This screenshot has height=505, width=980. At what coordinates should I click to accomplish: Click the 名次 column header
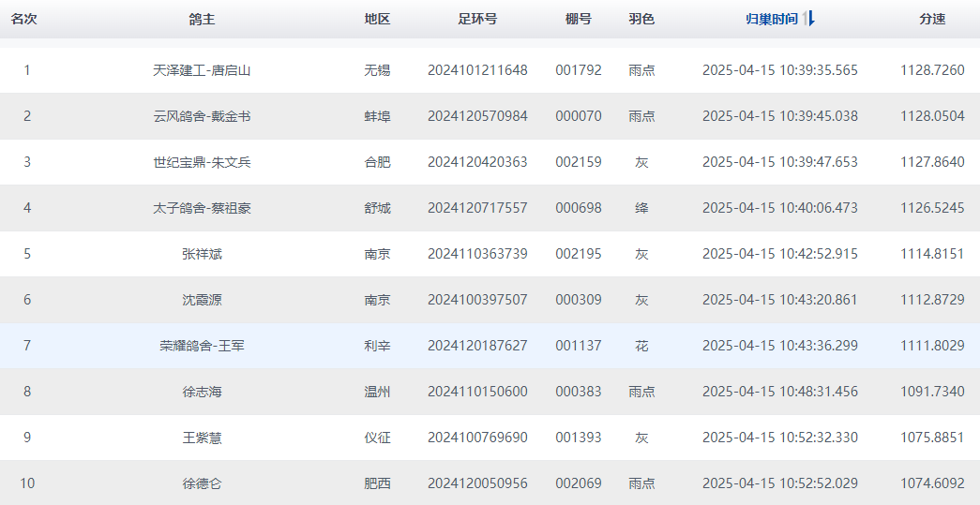23,19
